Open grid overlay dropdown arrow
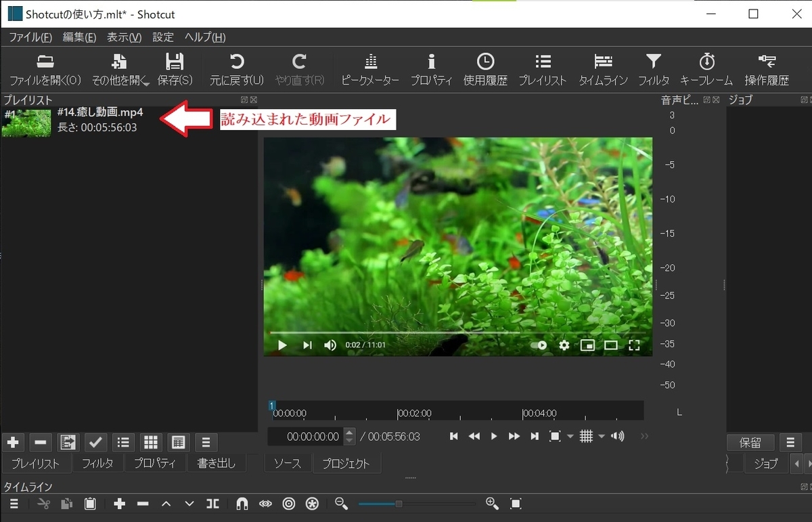 point(602,436)
